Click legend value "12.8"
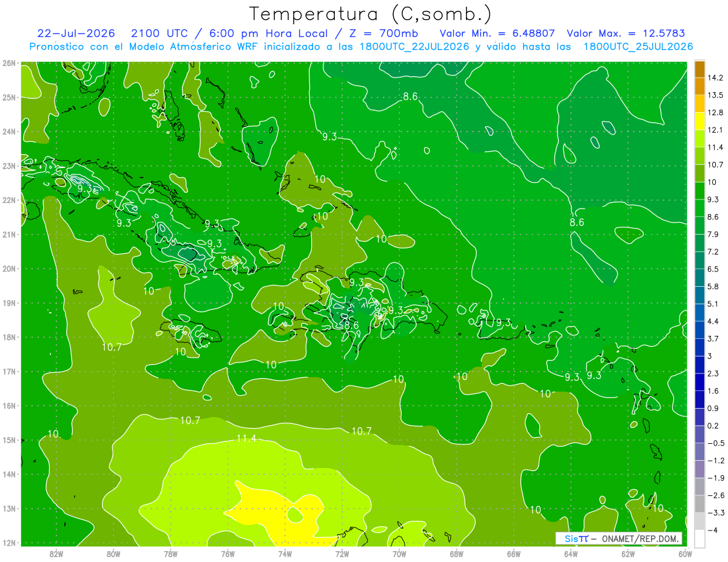Image resolution: width=728 pixels, height=562 pixels. [715, 113]
